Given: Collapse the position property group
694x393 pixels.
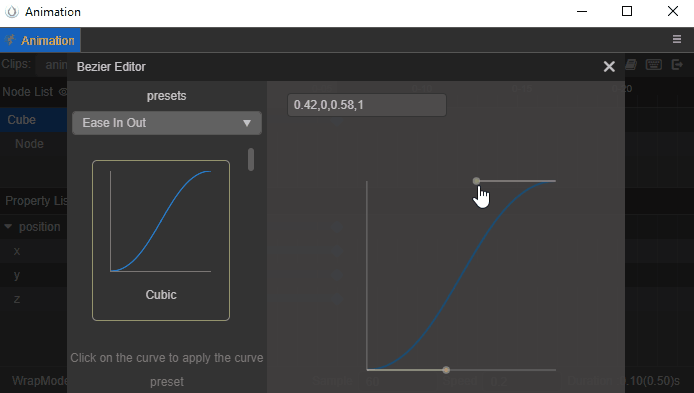Looking at the screenshot, I should pyautogui.click(x=8, y=227).
